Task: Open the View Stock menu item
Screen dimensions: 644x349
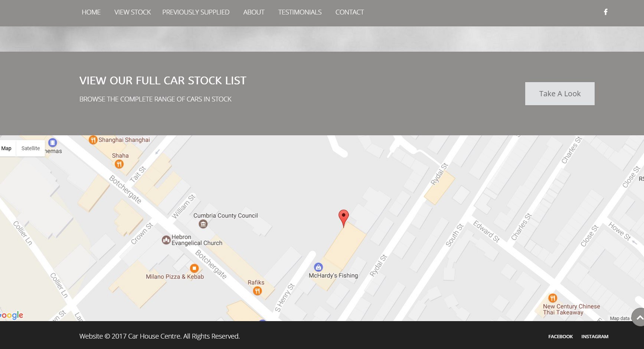Action: pyautogui.click(x=132, y=12)
